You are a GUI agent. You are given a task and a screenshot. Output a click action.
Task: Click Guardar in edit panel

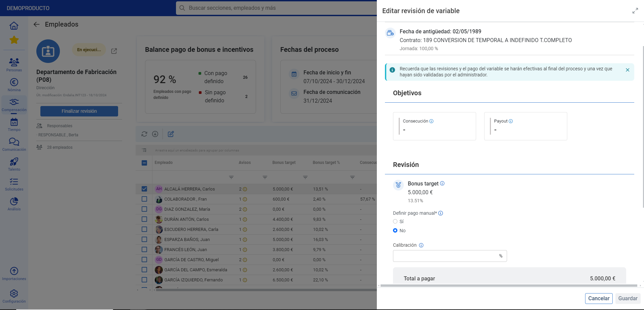coord(628,299)
